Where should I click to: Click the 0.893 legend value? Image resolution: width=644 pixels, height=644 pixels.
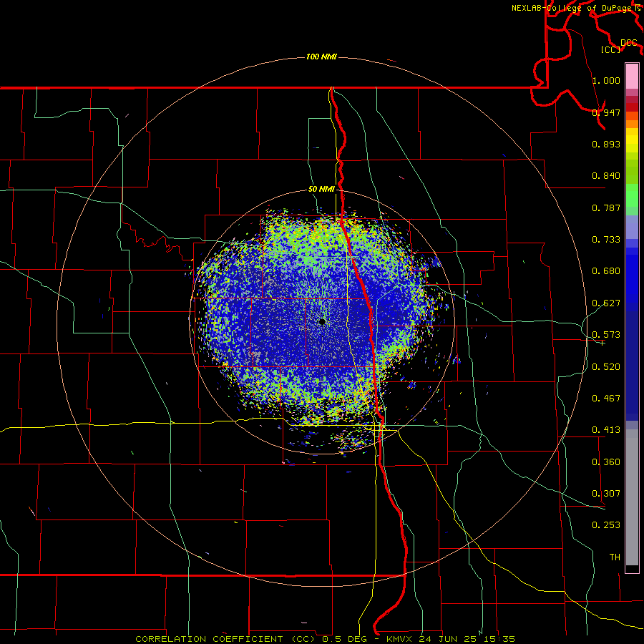pyautogui.click(x=606, y=144)
